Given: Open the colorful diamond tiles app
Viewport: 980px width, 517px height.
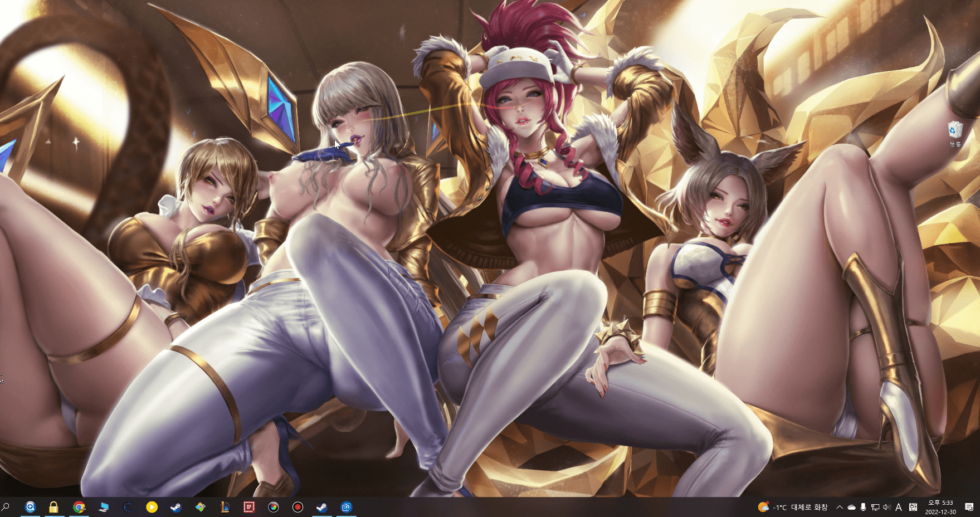Looking at the screenshot, I should (x=201, y=507).
